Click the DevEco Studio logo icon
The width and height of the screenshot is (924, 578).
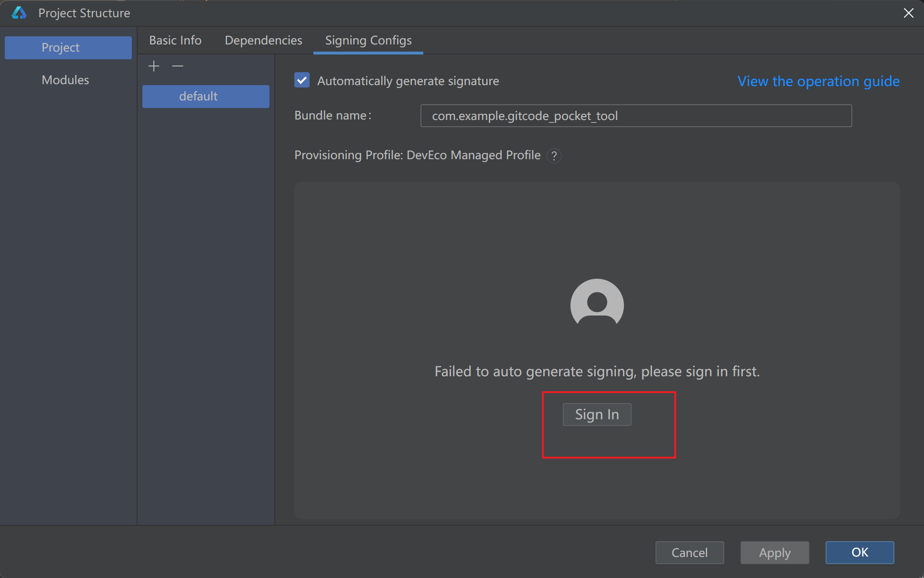pyautogui.click(x=19, y=13)
